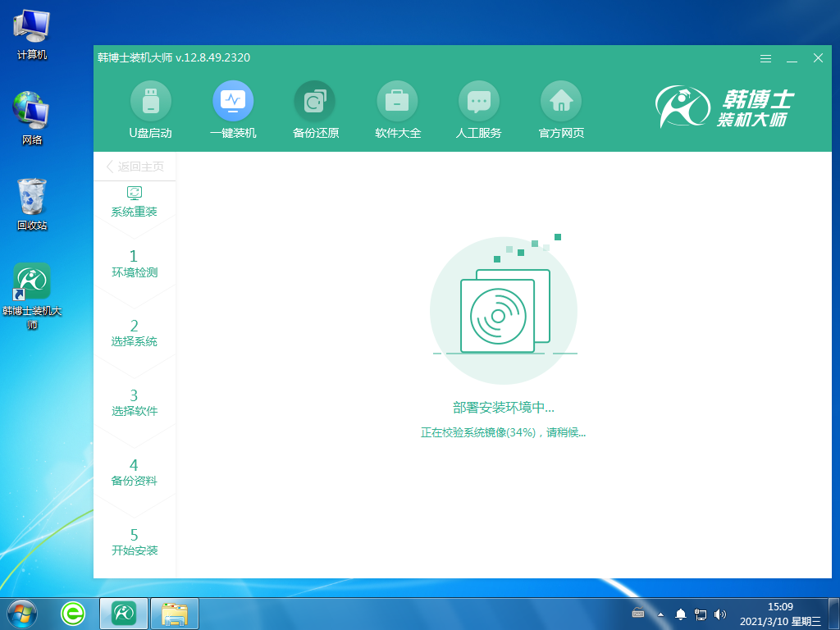The image size is (840, 630).
Task: Click the 环境检测 environment check step
Action: point(134,263)
